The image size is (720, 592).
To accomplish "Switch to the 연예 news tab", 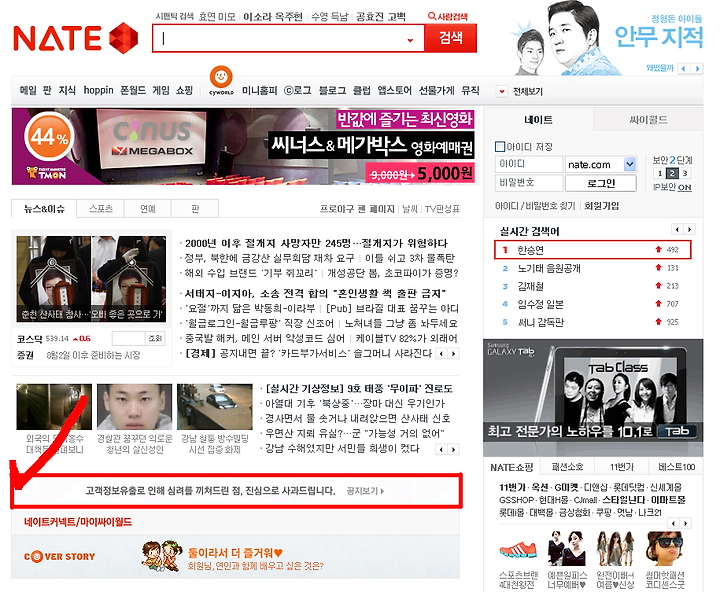I will click(x=148, y=209).
